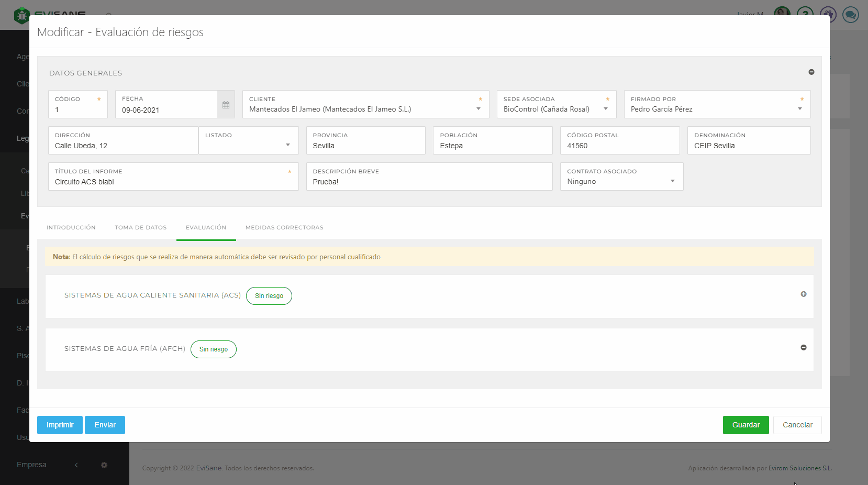Click the green Guardar button
The width and height of the screenshot is (868, 485).
[x=745, y=425]
